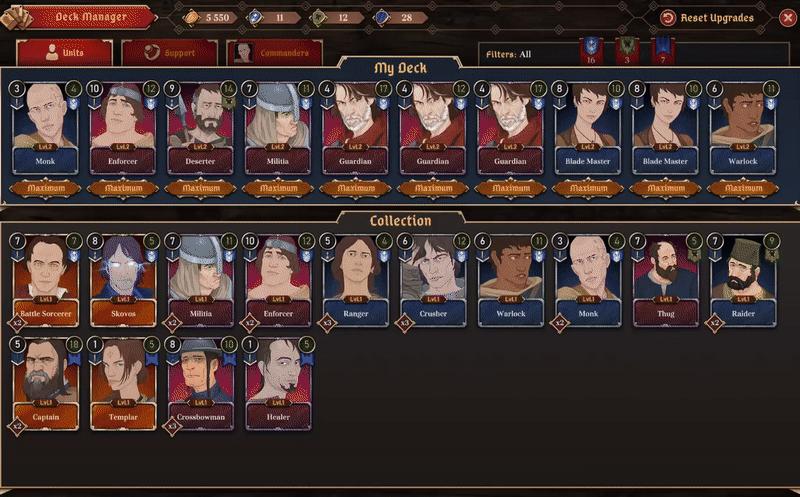Screen dimensions: 800x497
Task: Select the Battle Sorcerer collection card
Action: (45, 281)
